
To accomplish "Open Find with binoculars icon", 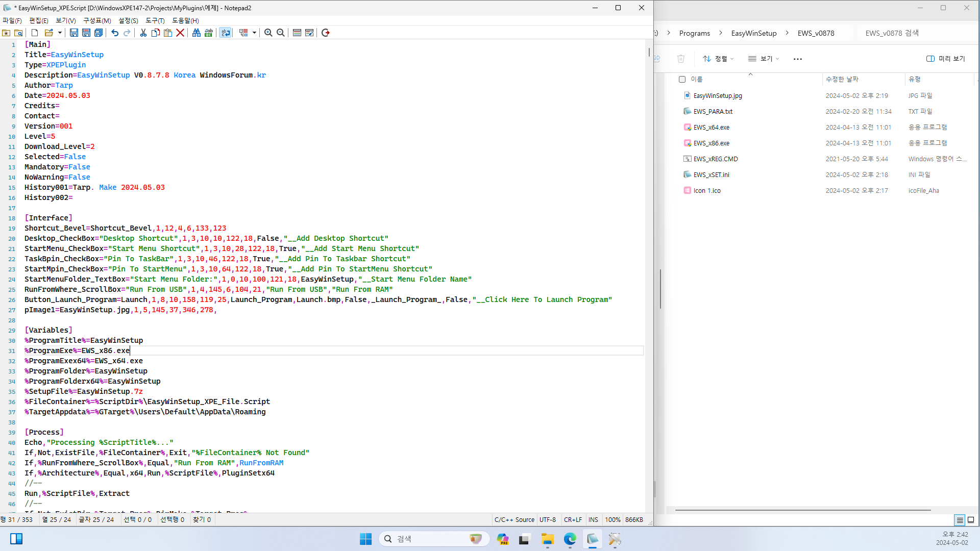I will [x=197, y=33].
